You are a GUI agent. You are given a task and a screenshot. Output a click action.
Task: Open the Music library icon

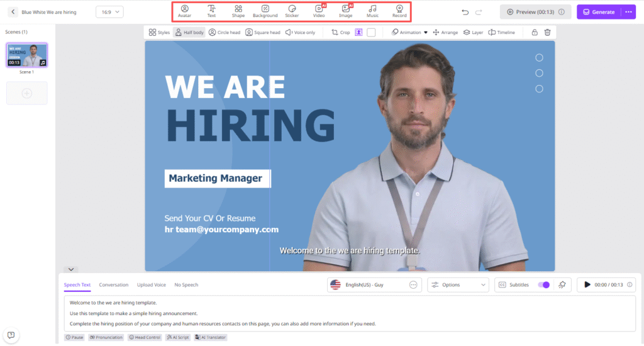[373, 11]
